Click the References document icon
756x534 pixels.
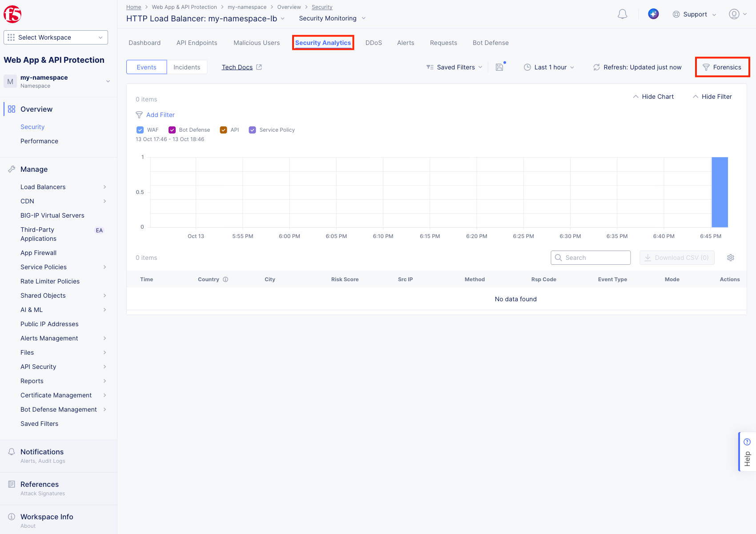pos(12,484)
